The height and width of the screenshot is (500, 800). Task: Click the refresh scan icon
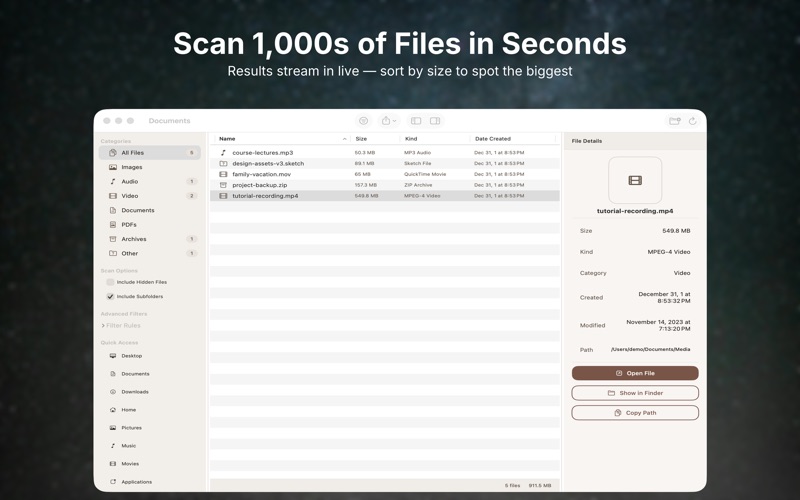(692, 121)
